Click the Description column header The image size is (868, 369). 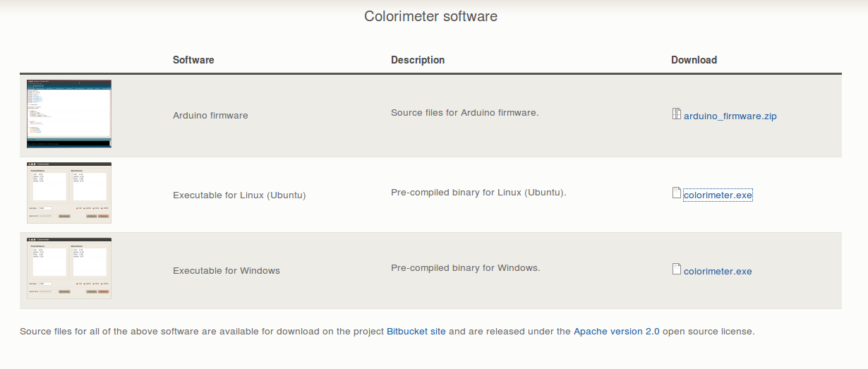[418, 60]
